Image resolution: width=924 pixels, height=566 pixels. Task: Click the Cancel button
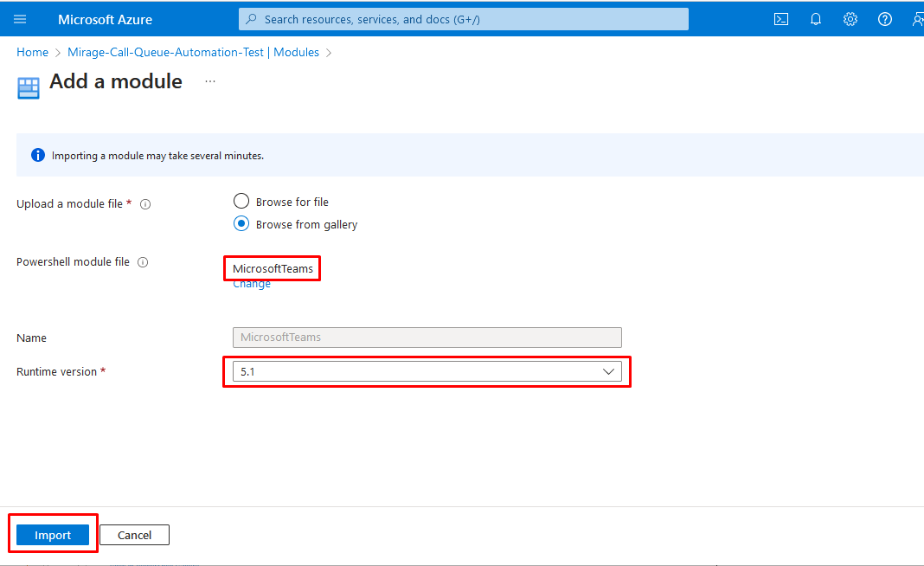click(134, 535)
